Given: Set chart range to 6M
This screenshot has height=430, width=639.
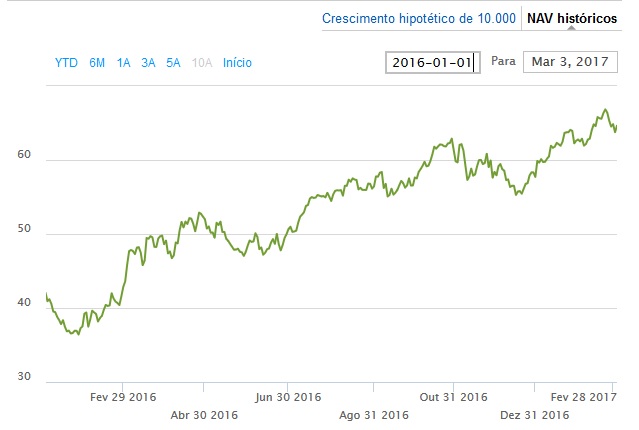Looking at the screenshot, I should tap(97, 63).
